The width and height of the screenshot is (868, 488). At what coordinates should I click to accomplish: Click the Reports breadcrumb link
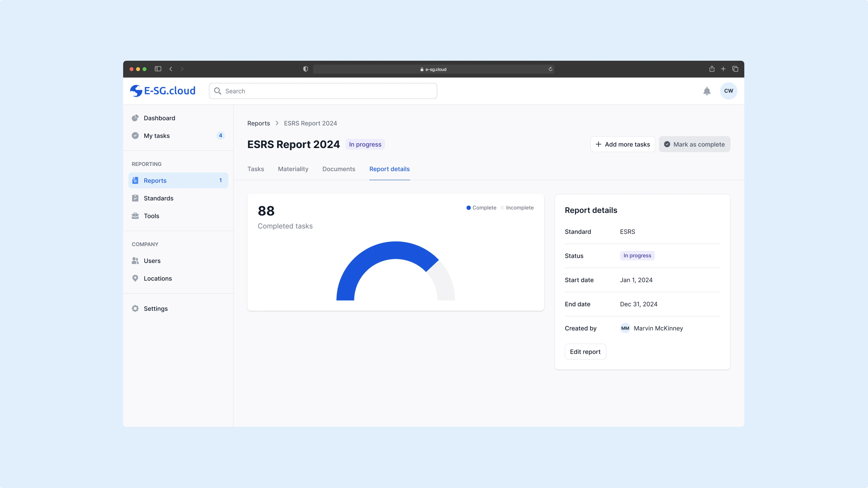259,123
